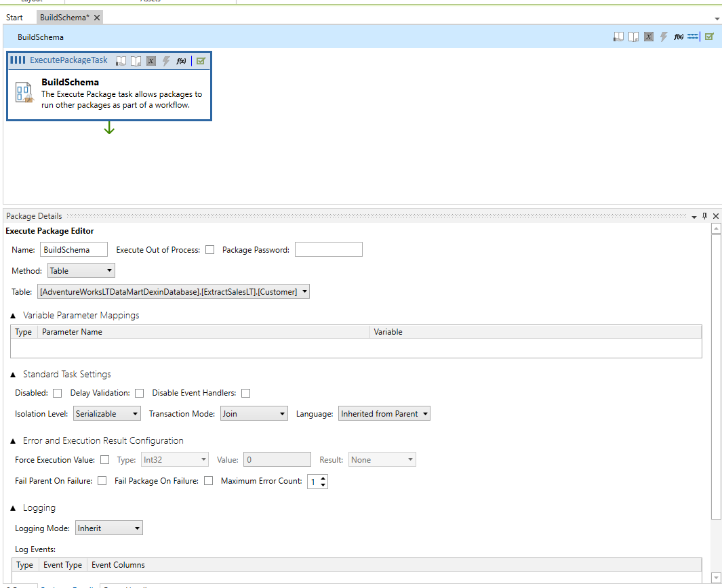Click grip handle bars on ExecutePackageTask node

click(18, 60)
